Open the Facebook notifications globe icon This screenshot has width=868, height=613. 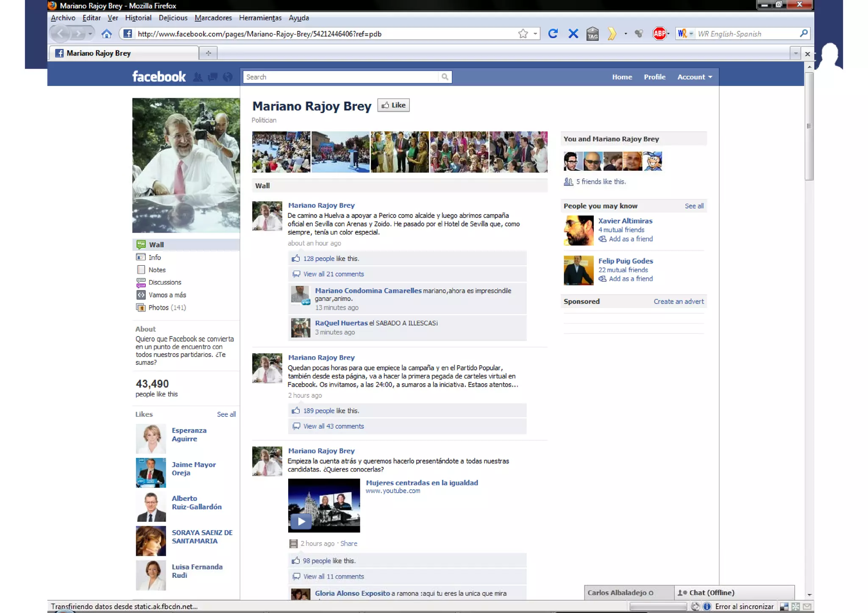coord(228,77)
